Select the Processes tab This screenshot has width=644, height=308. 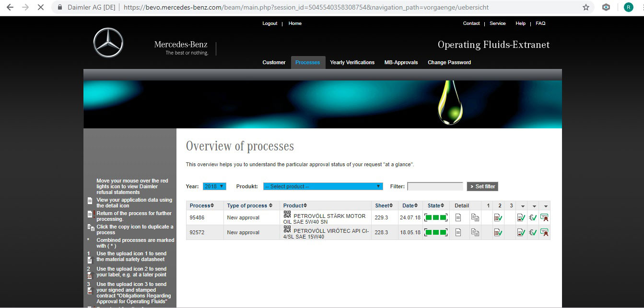308,62
